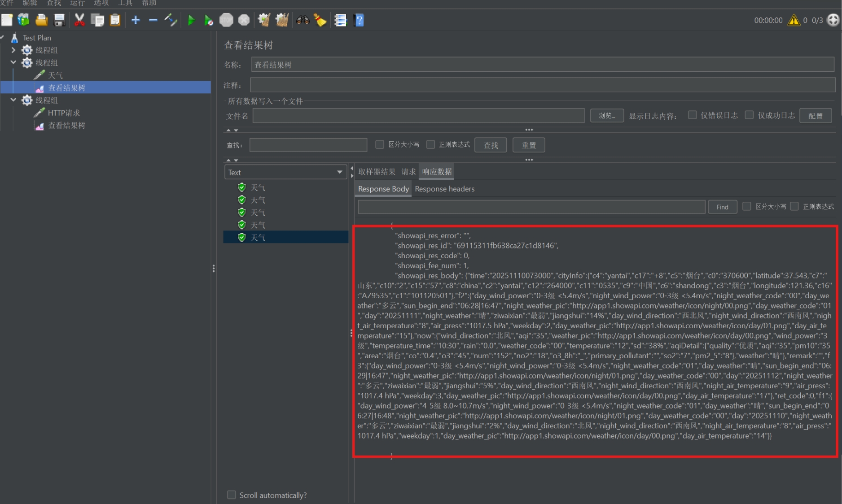Click the 文件名 input field
The image size is (842, 504).
[x=418, y=116]
